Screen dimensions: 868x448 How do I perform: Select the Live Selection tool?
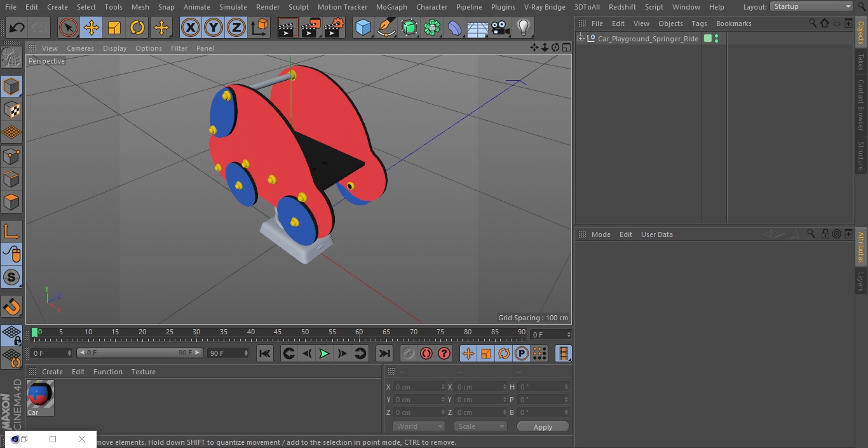point(68,27)
